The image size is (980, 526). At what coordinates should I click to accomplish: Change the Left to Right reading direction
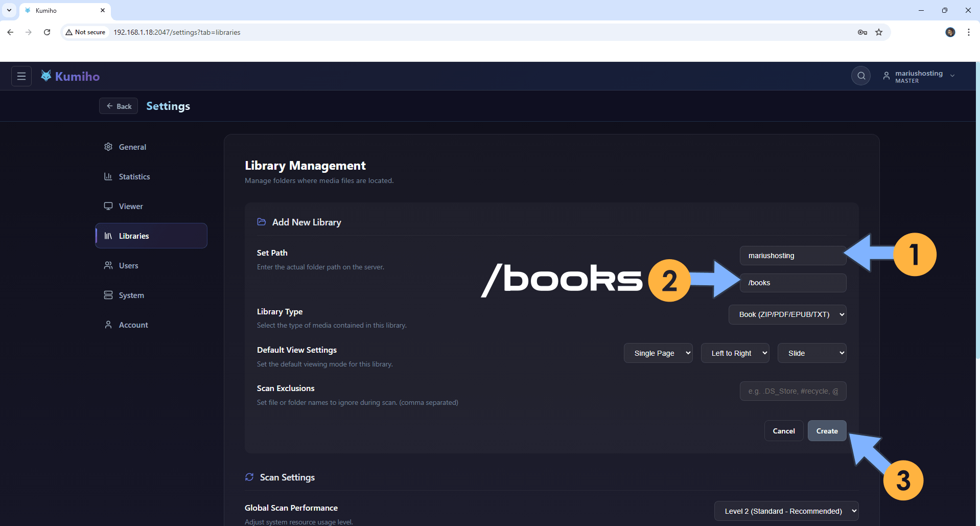pyautogui.click(x=735, y=353)
